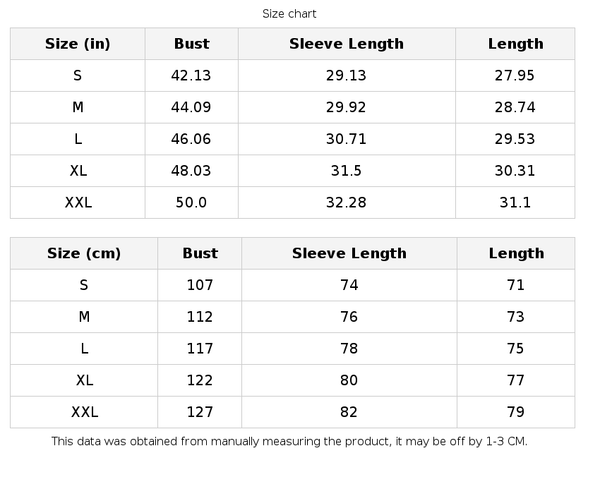This screenshot has width=600, height=477.
Task: Select the 32.28 sleeve length cell
Action: tap(346, 202)
